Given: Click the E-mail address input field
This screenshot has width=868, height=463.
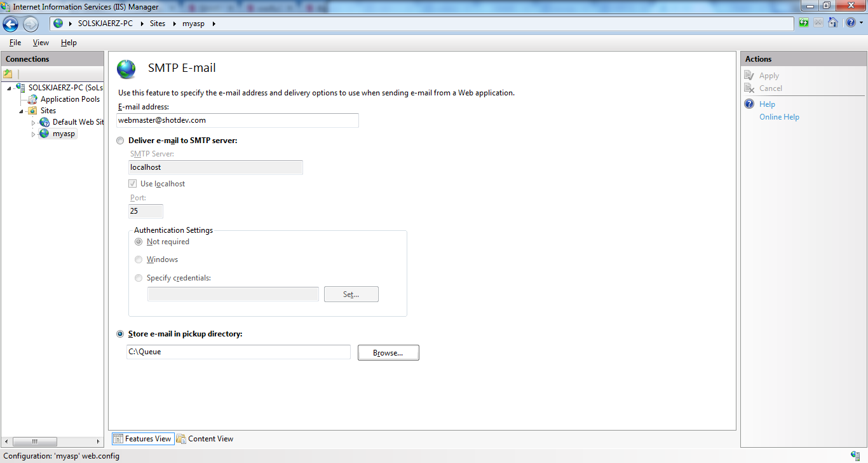Looking at the screenshot, I should [x=238, y=120].
